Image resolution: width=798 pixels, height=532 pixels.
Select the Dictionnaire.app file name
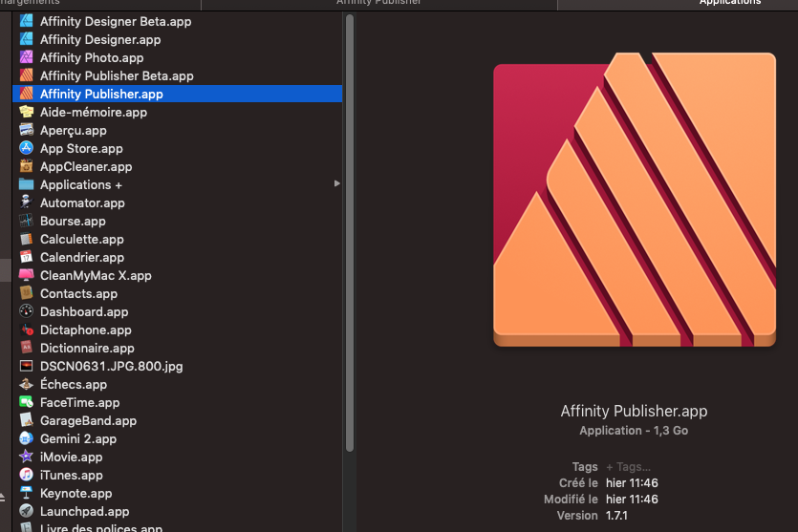pyautogui.click(x=87, y=348)
